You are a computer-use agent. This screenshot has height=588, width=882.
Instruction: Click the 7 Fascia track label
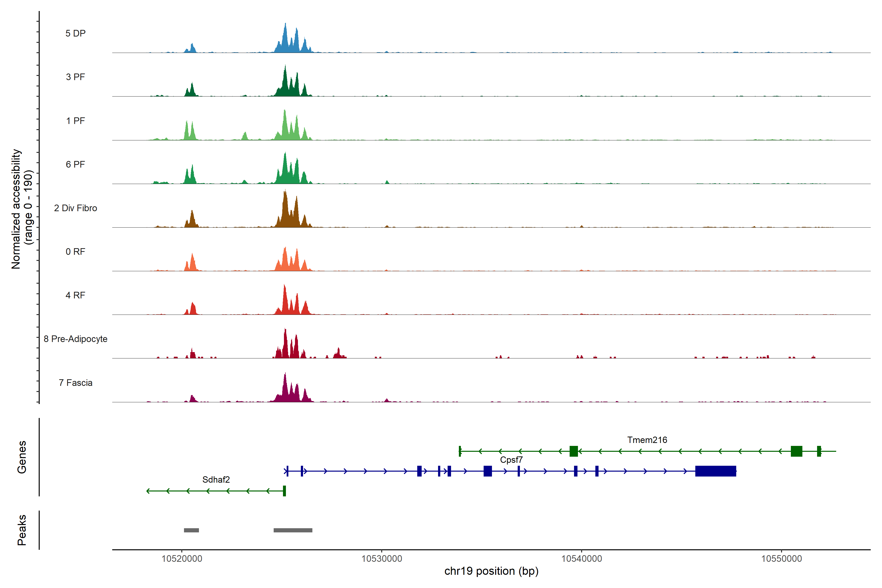75,383
